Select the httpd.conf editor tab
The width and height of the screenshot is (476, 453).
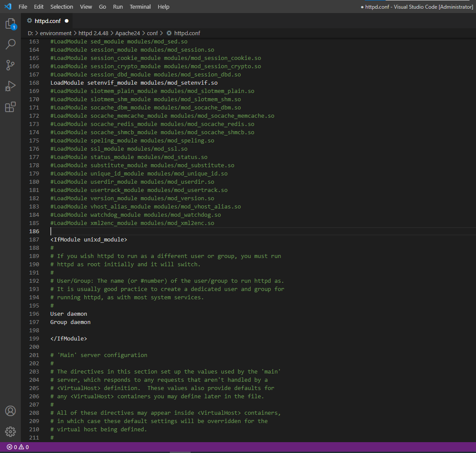pos(48,21)
